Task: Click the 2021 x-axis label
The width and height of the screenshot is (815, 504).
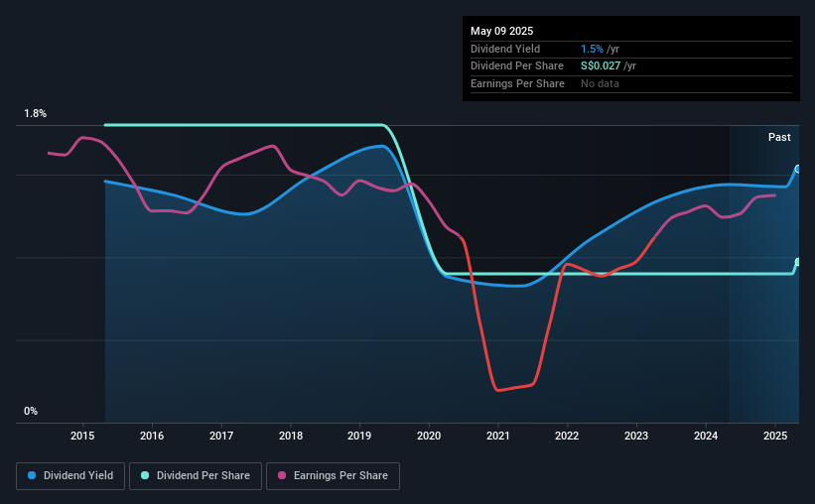Action: pos(498,436)
